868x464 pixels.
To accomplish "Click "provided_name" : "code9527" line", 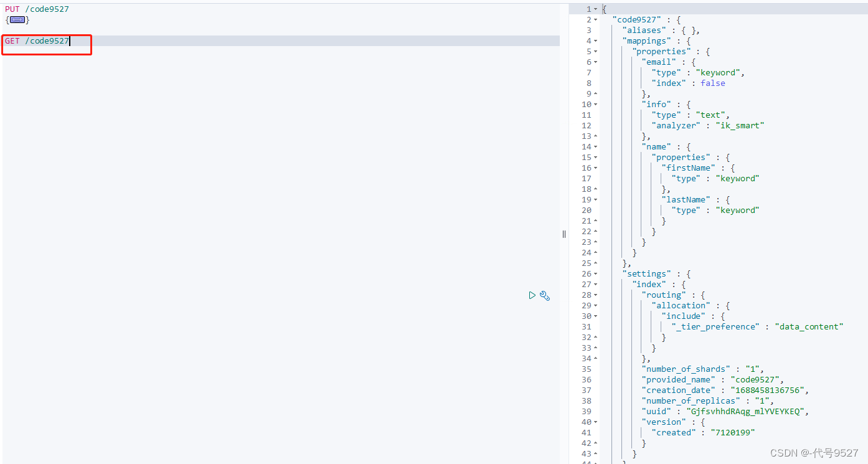I will click(712, 379).
